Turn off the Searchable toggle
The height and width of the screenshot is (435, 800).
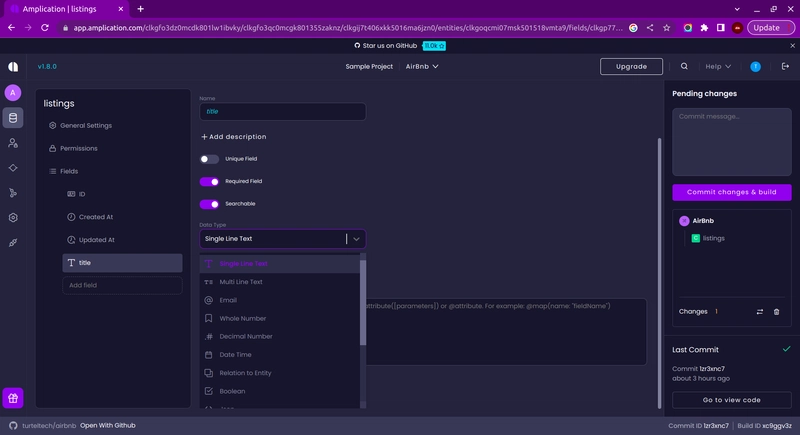tap(209, 204)
